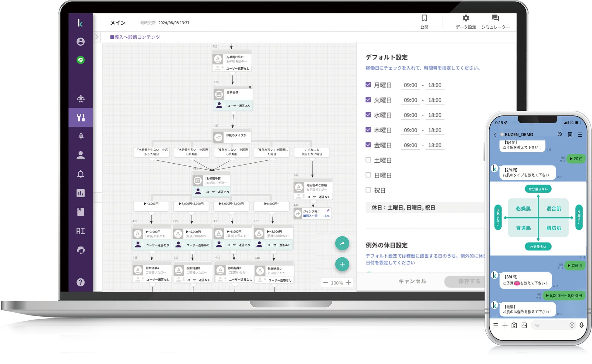The width and height of the screenshot is (592, 364).
Task: Uncheck the 月曜日 checkbox
Action: point(368,85)
